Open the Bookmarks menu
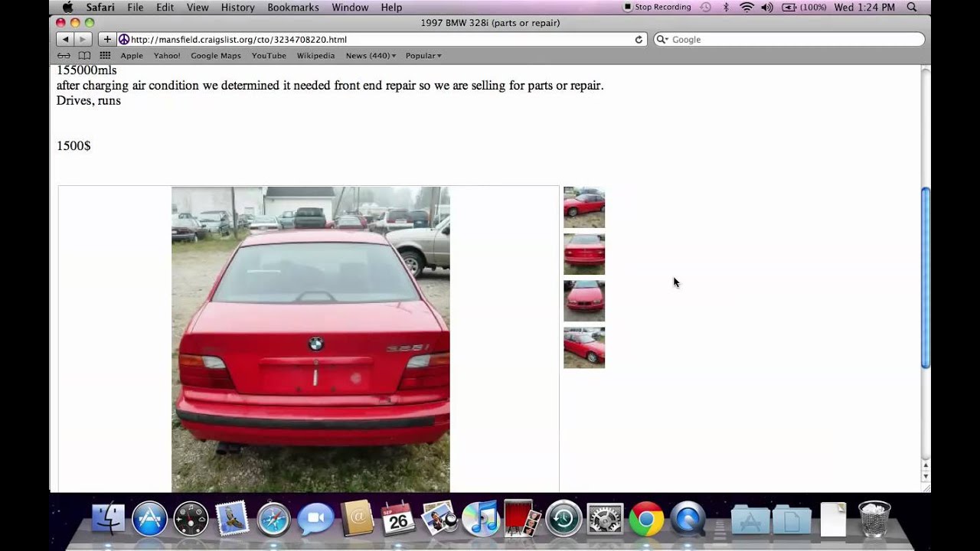 point(293,7)
